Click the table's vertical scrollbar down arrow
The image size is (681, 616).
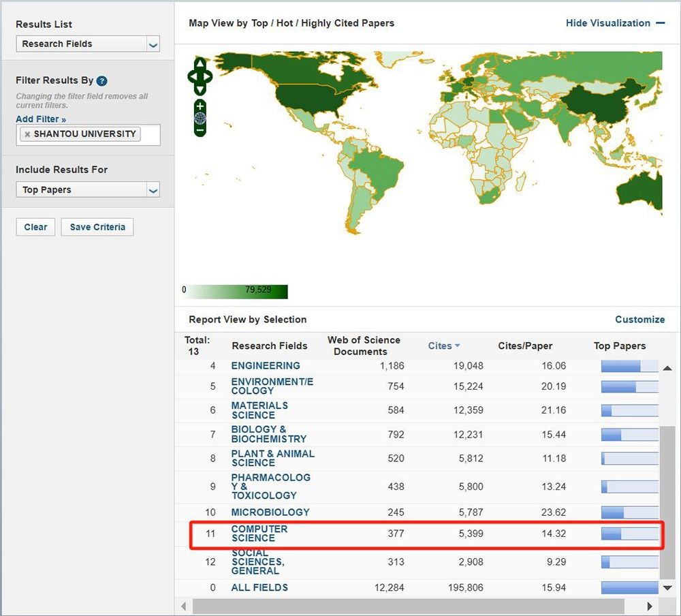point(667,588)
